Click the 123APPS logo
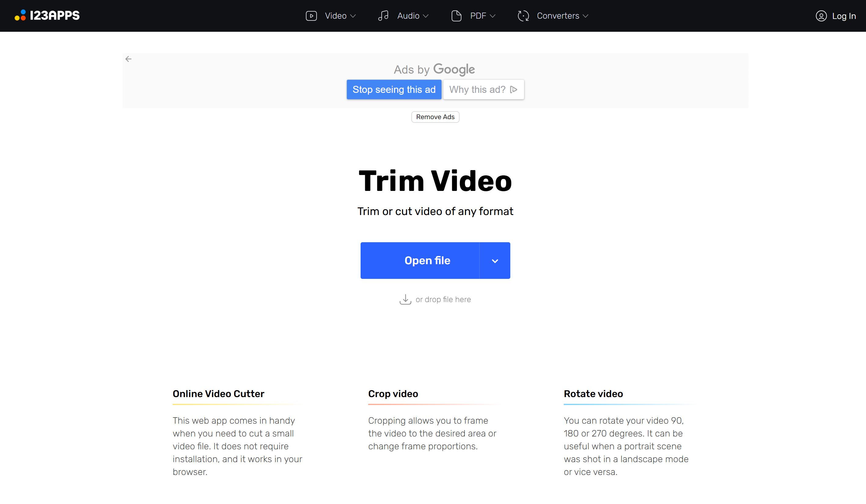The width and height of the screenshot is (866, 504). point(47,15)
